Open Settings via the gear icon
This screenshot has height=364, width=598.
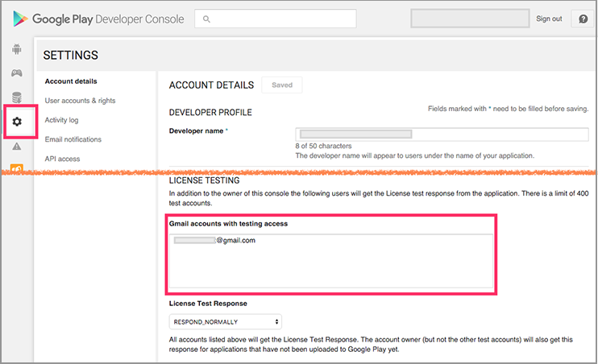click(17, 122)
